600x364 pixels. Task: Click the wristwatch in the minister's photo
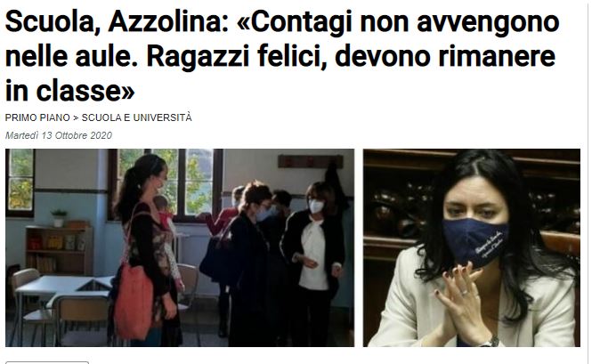click(491, 342)
